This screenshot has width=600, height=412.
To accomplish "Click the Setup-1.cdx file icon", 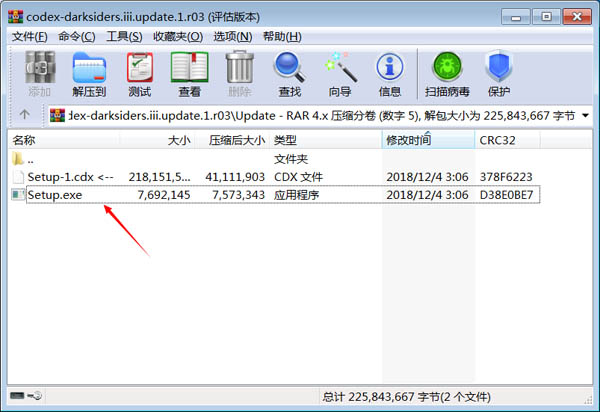I will click(18, 177).
